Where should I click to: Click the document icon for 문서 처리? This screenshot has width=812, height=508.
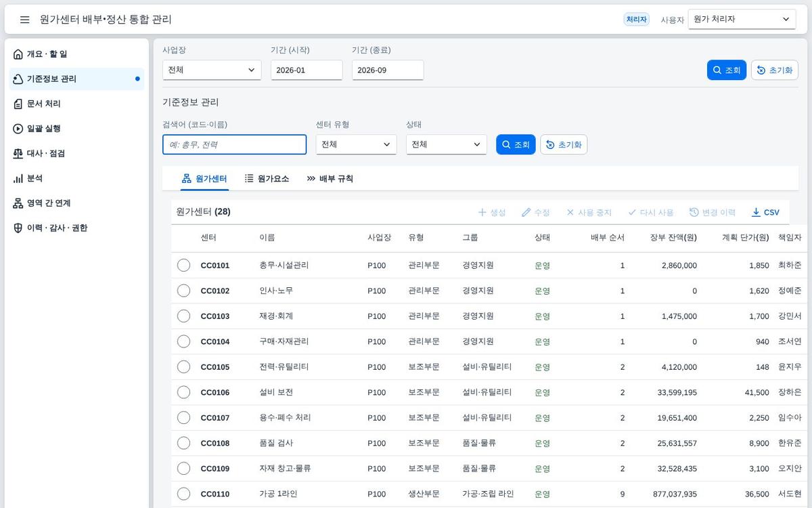tap(18, 104)
